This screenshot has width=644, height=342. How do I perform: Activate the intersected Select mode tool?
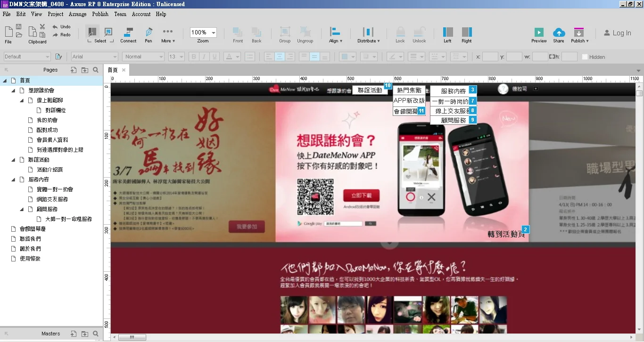pyautogui.click(x=92, y=32)
